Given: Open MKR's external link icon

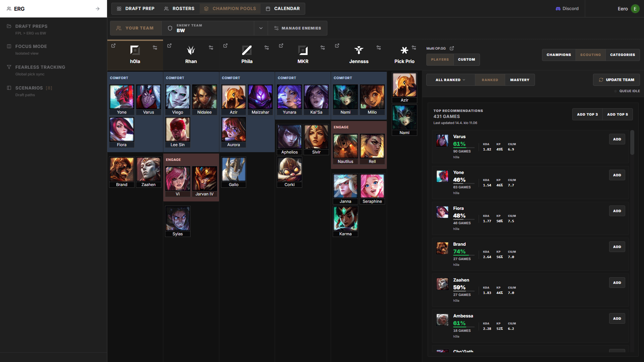Looking at the screenshot, I should point(281,46).
